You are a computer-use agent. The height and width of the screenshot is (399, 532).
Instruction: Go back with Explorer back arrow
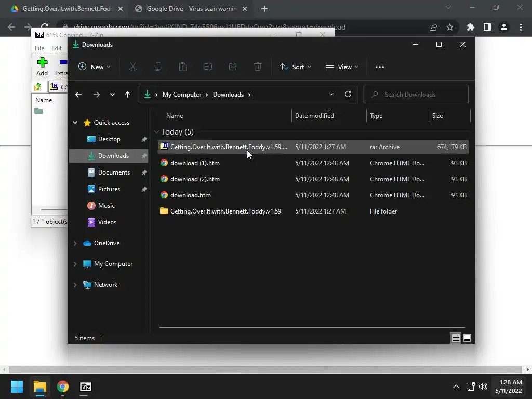(78, 95)
